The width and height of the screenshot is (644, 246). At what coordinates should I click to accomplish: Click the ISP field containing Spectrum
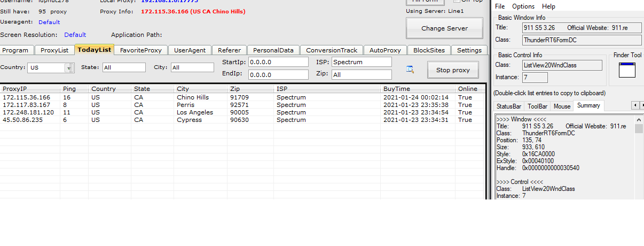pyautogui.click(x=362, y=62)
